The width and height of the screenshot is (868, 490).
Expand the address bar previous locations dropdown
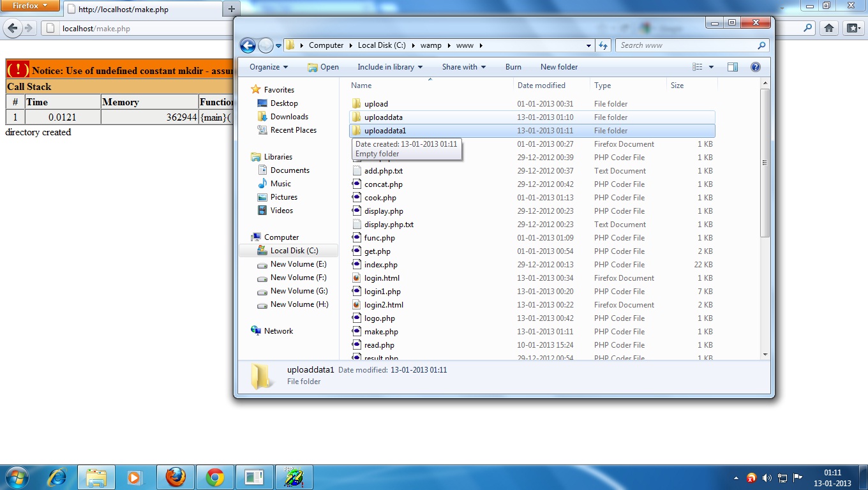coord(588,45)
